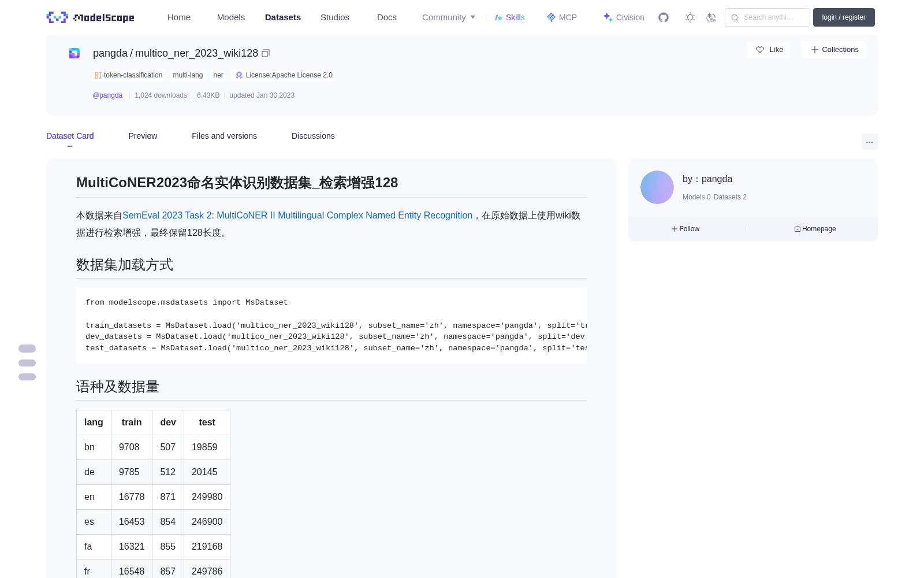Switch to the Dataset Card tab
Screen dimensions: 924x578
pos(70,136)
